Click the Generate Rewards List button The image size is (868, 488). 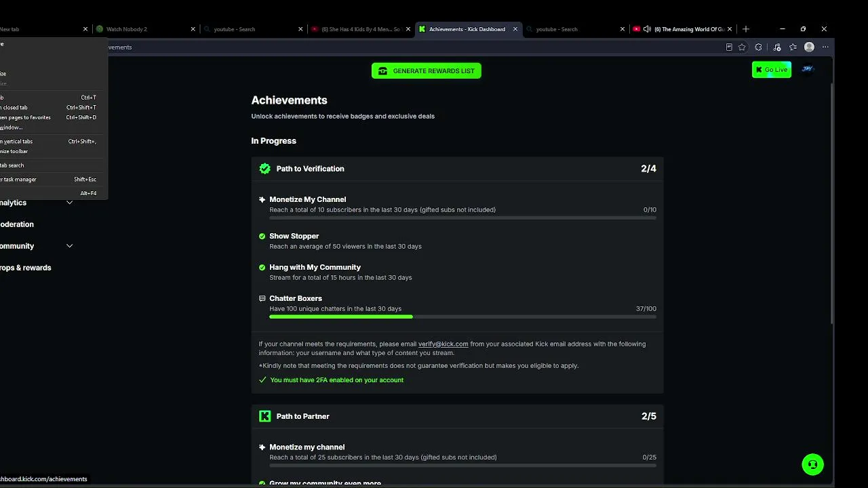point(427,70)
